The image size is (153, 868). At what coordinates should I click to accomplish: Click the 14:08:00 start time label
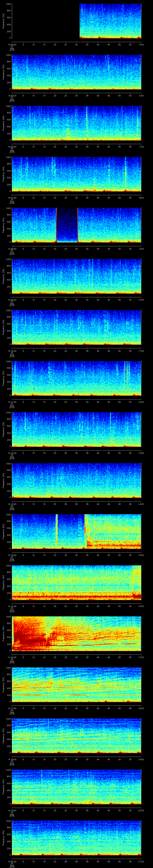[x=12, y=249]
